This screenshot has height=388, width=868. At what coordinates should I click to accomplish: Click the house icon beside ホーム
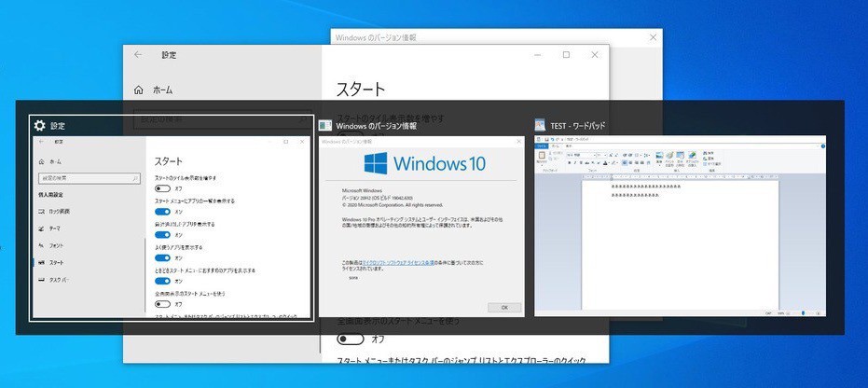click(138, 90)
